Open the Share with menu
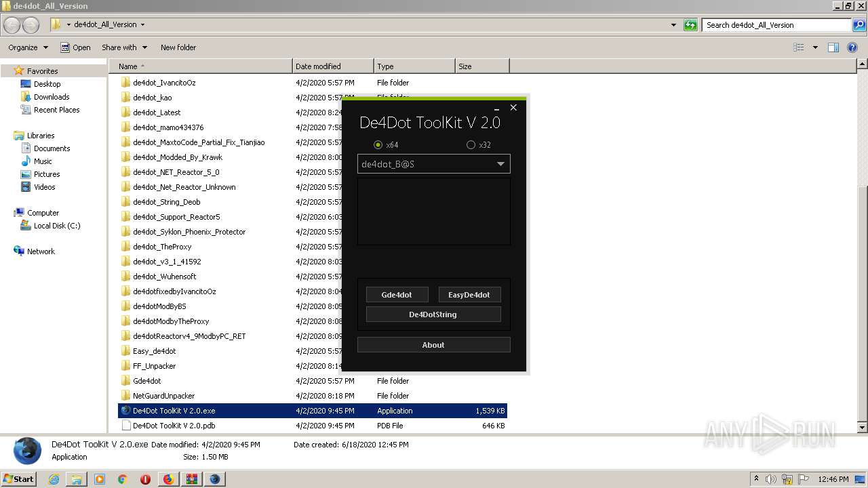The image size is (868, 488). click(x=124, y=47)
